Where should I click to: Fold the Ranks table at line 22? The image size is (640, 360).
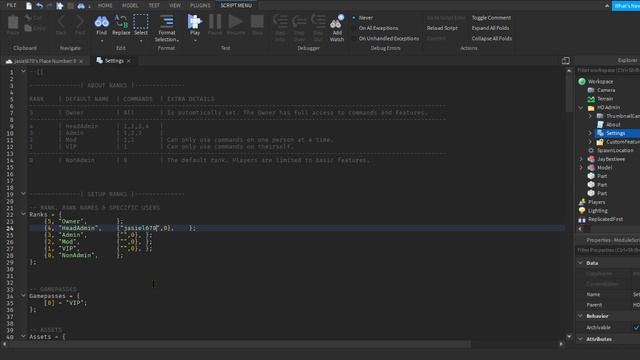[23, 214]
